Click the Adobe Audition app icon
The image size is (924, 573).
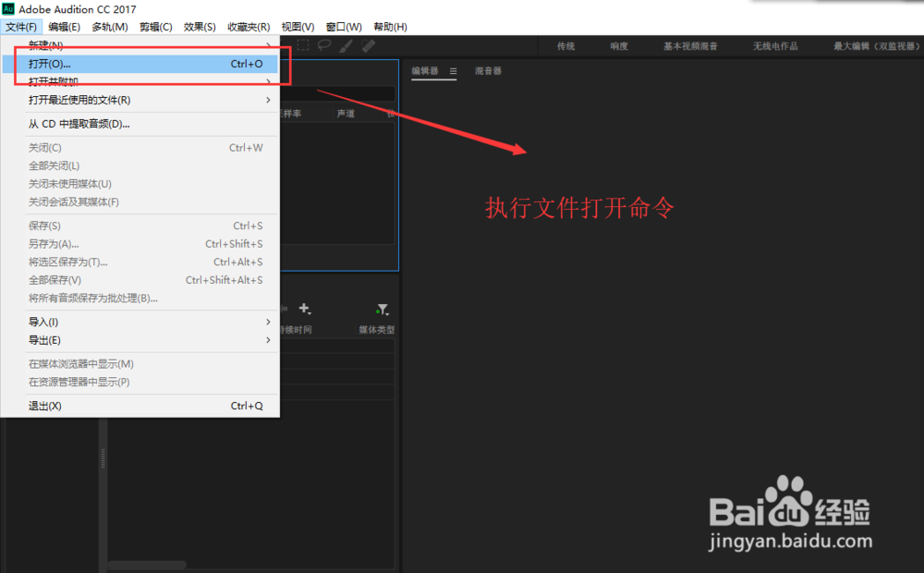[8, 9]
